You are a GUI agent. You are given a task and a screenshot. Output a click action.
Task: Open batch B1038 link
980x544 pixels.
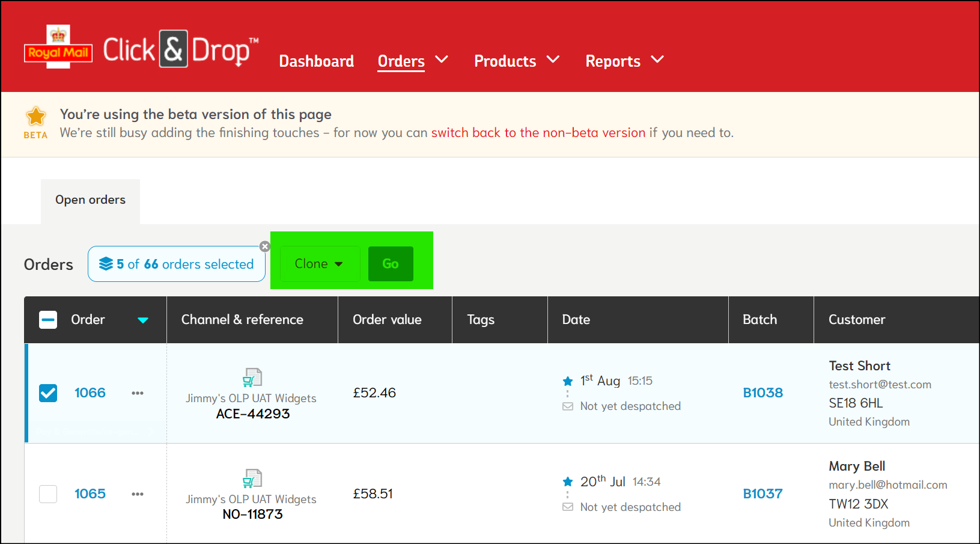(762, 393)
